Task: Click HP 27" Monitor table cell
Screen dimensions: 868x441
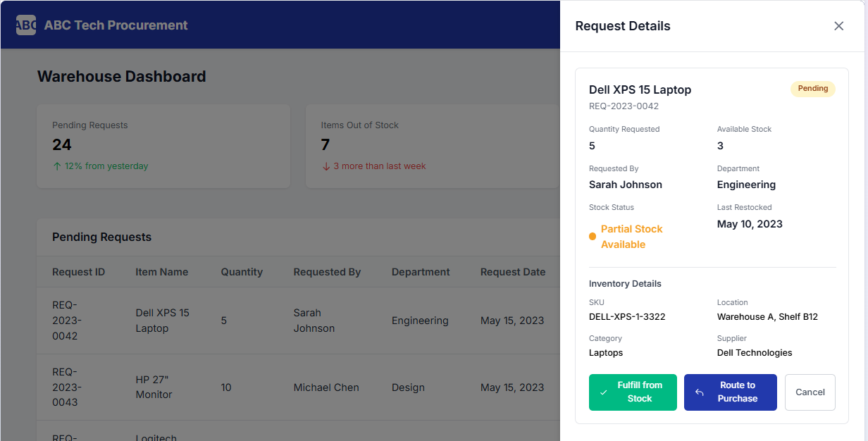Action: click(154, 387)
